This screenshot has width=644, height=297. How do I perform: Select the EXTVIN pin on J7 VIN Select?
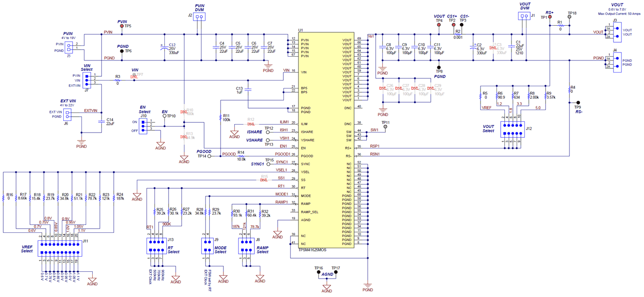[x=87, y=85]
